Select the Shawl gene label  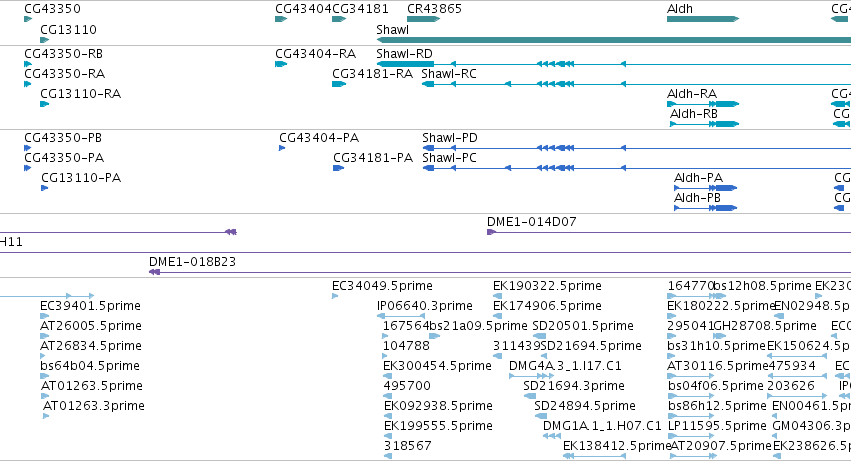[x=392, y=29]
